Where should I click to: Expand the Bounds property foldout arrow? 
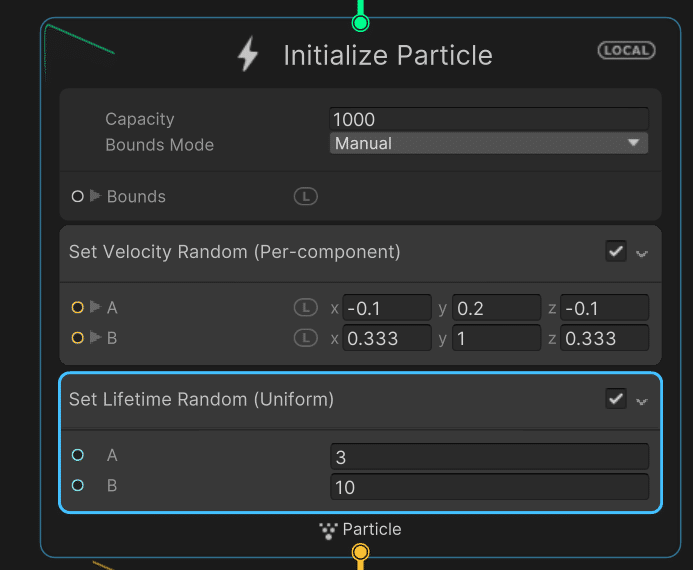[96, 196]
